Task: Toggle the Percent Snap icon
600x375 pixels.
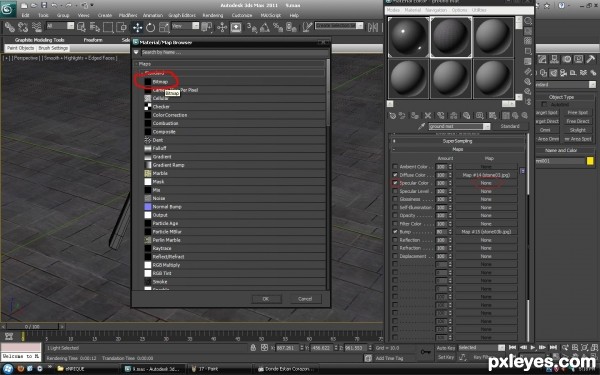Action: (x=278, y=27)
